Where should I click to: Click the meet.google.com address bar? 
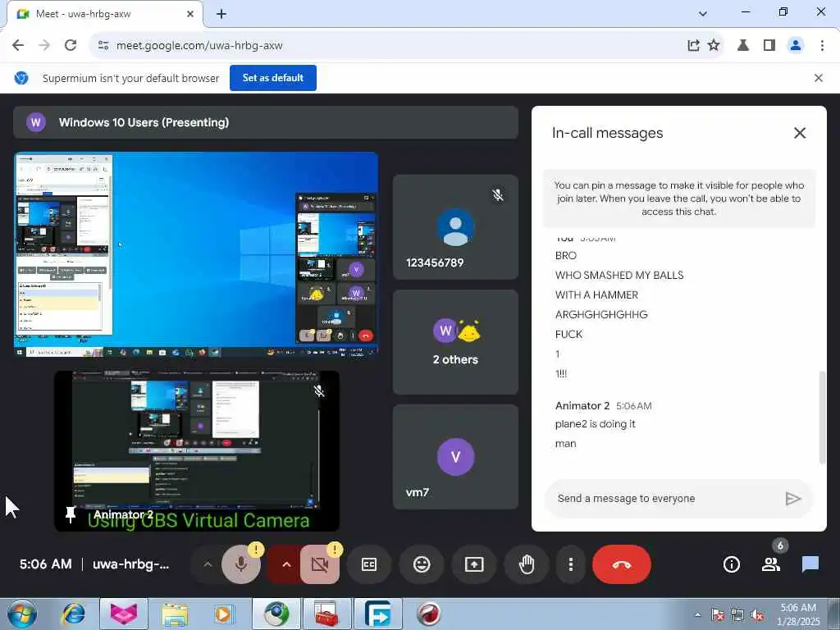(x=396, y=46)
